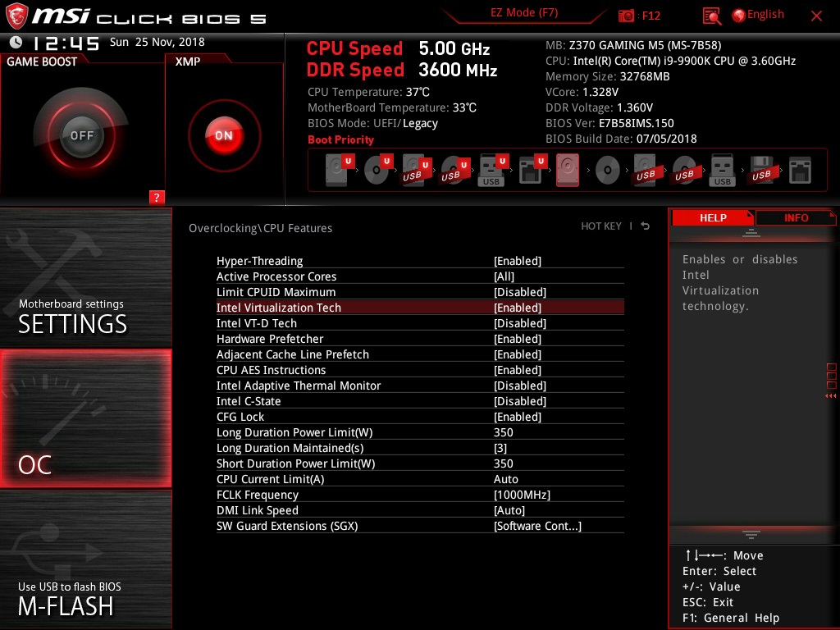Click the red question mark help icon
The image size is (840, 630).
[157, 197]
